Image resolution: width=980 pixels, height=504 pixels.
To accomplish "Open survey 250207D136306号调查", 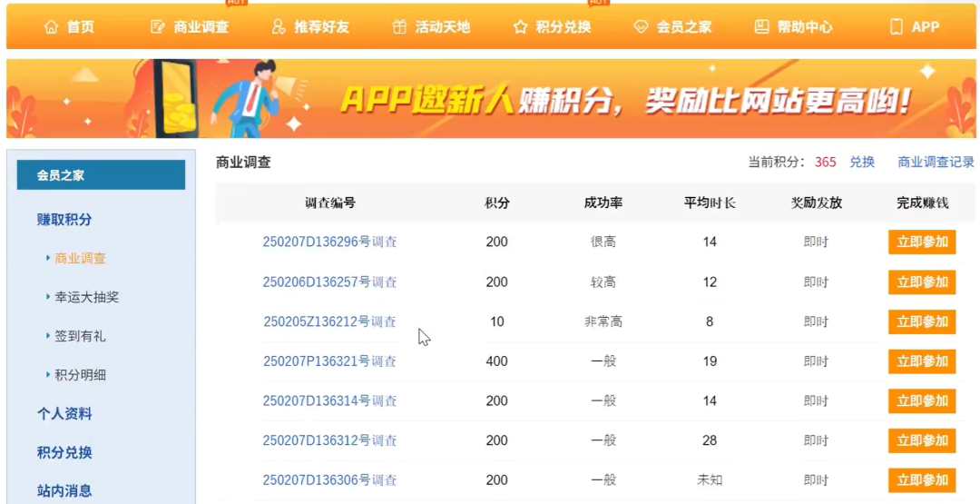I will 329,479.
